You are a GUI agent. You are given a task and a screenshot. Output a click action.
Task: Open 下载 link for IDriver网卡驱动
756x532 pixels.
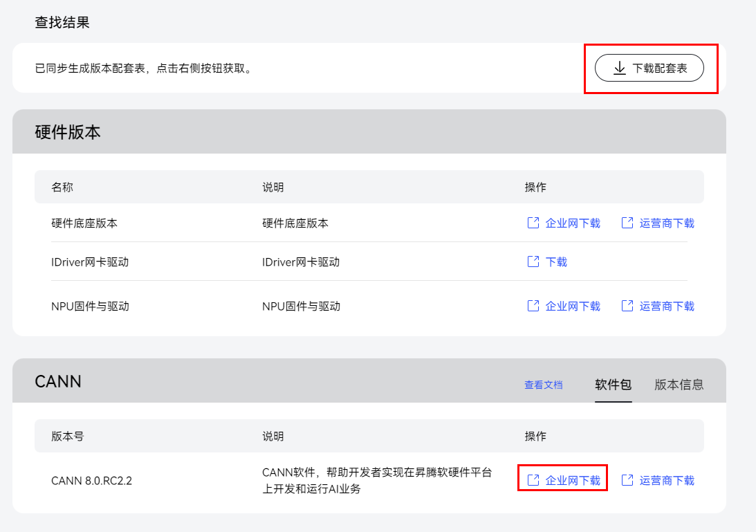click(x=556, y=262)
